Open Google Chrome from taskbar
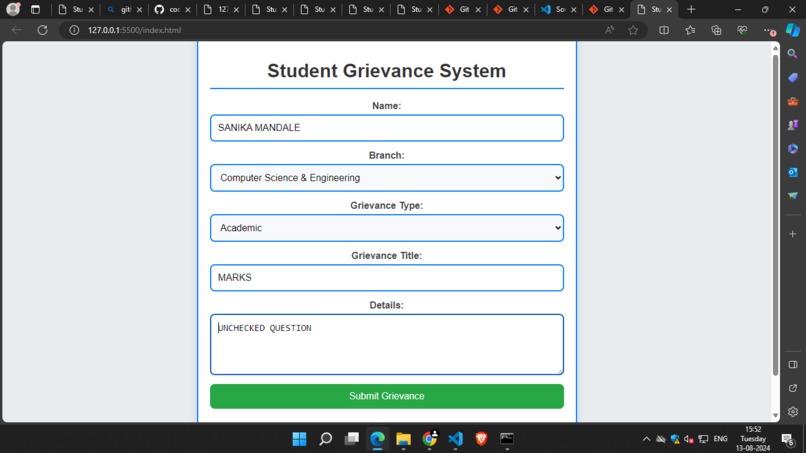 pos(430,439)
